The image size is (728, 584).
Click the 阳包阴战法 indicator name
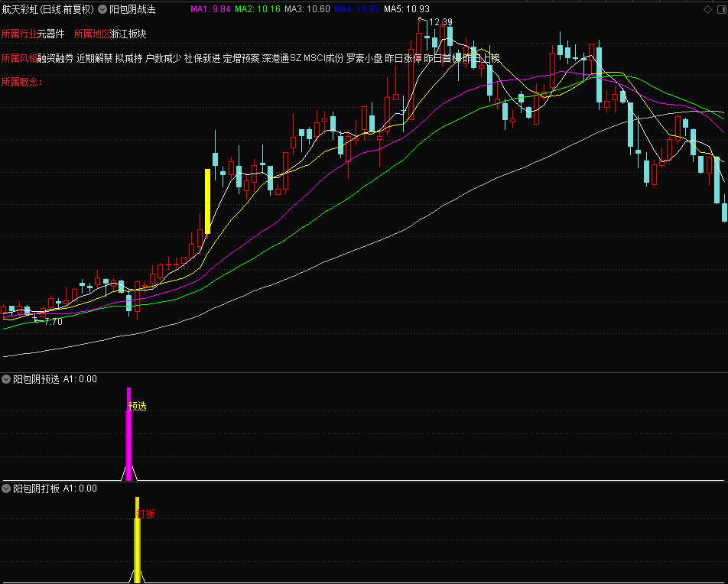click(133, 9)
